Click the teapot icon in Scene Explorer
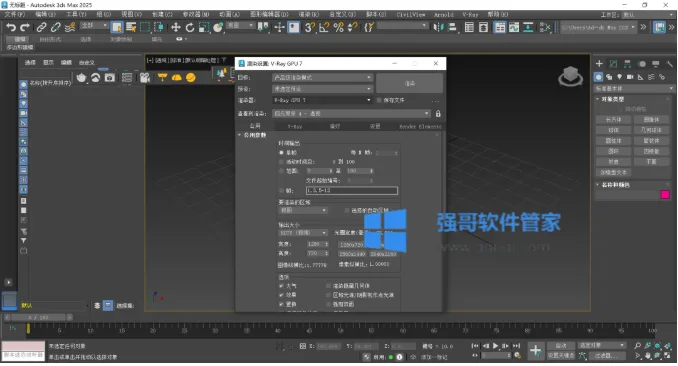678x366 pixels. pyautogui.click(x=81, y=77)
